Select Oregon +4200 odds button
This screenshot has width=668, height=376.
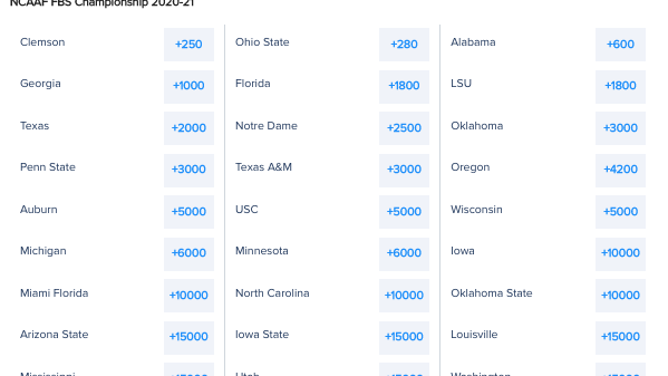click(620, 169)
